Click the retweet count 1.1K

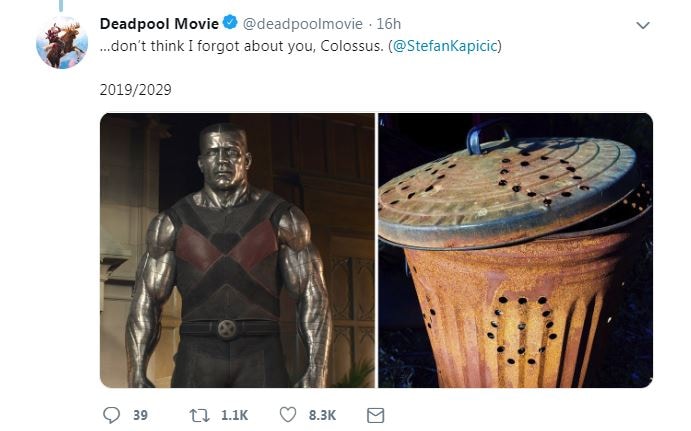point(234,415)
